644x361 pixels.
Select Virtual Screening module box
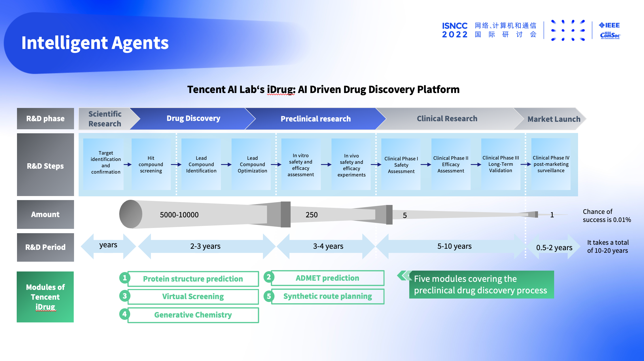click(193, 297)
